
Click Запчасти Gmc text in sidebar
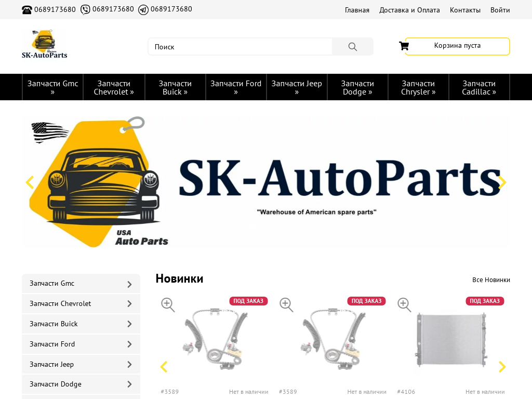coord(52,284)
